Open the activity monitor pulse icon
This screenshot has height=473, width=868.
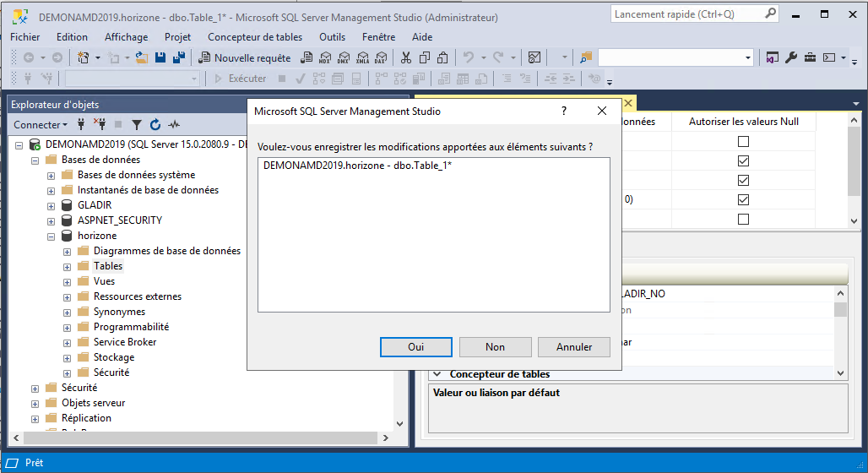[174, 125]
